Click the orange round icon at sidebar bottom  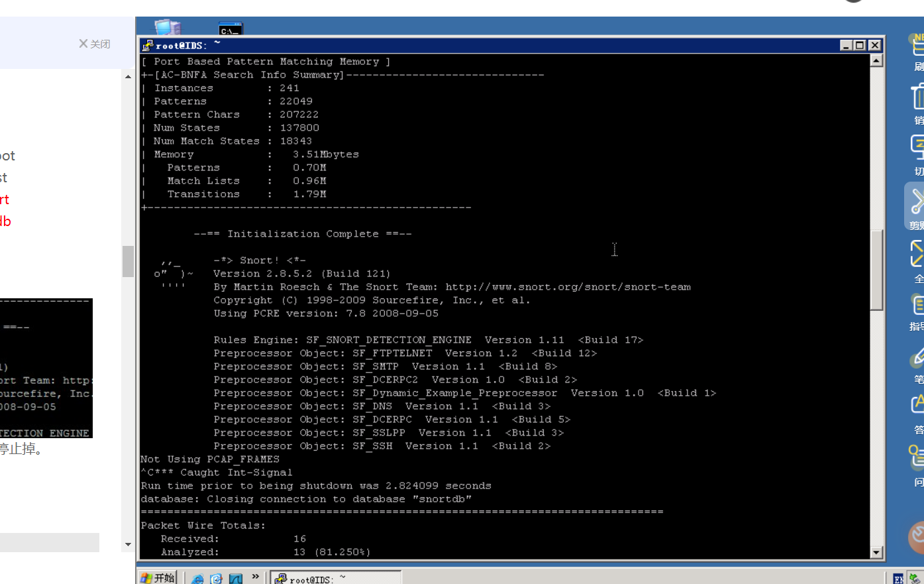(x=917, y=537)
